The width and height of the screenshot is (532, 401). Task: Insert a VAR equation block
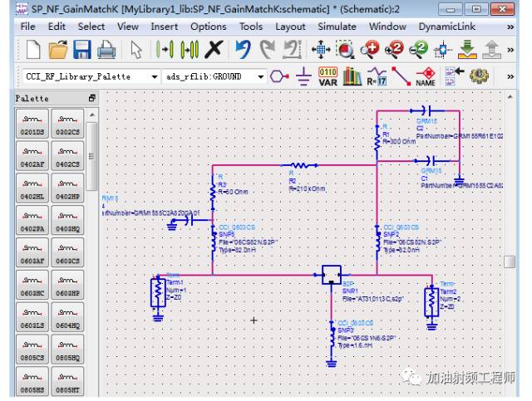328,76
